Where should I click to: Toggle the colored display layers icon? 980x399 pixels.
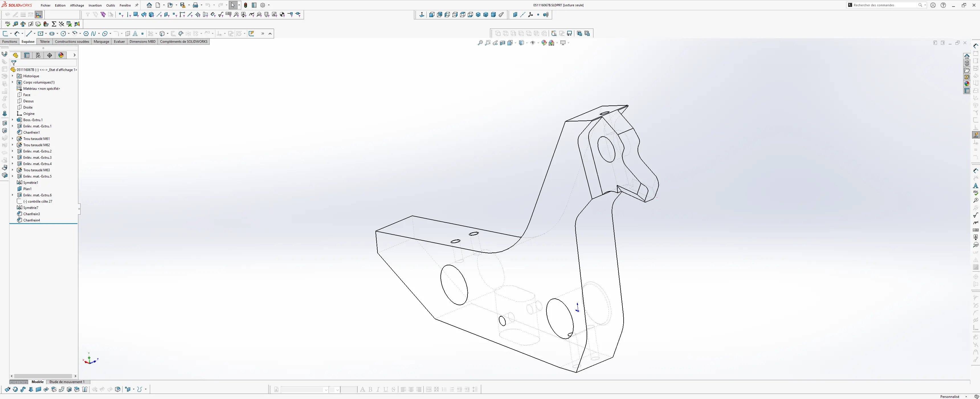click(x=38, y=15)
